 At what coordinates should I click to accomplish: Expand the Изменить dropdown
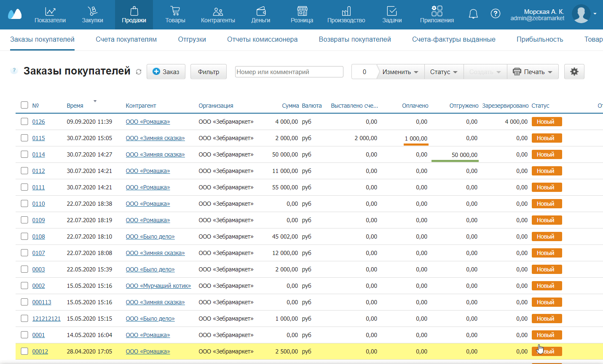[400, 72]
